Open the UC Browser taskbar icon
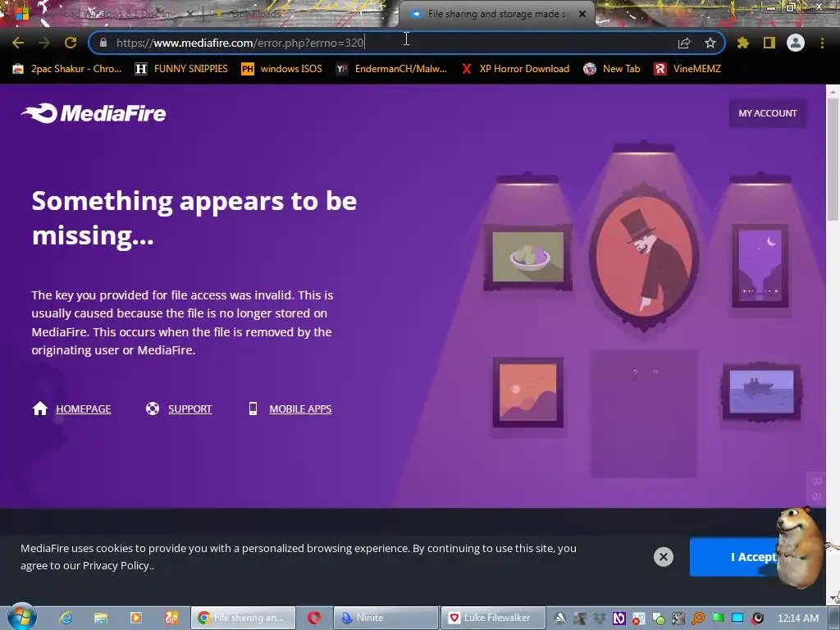 [171, 618]
